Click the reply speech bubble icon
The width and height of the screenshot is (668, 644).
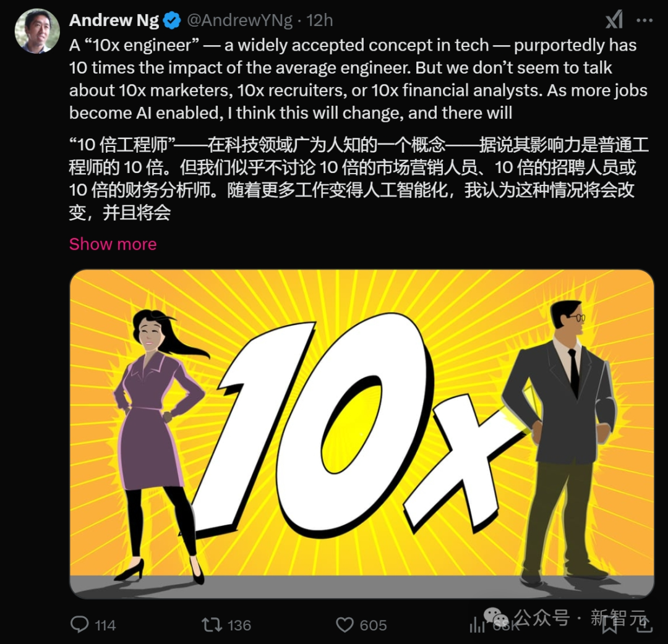pos(79,624)
